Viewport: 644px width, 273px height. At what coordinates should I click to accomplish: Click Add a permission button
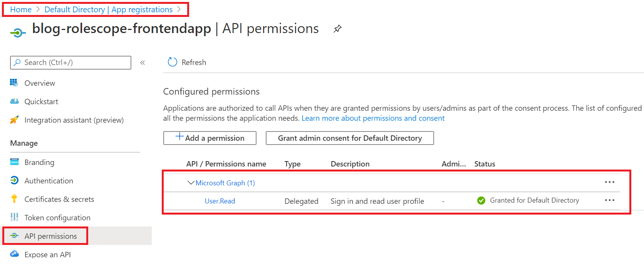[x=210, y=138]
